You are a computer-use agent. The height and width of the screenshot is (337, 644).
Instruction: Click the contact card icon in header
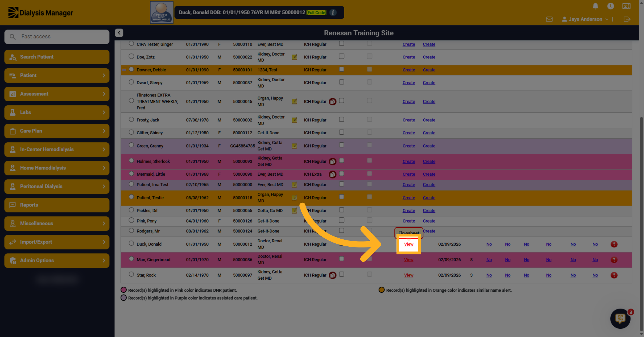pyautogui.click(x=626, y=6)
